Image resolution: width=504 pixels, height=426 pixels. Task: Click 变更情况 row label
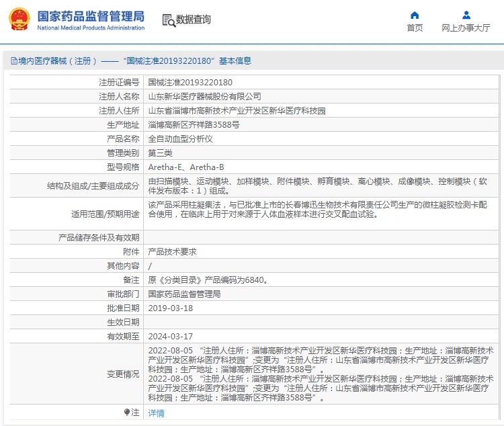click(x=123, y=374)
